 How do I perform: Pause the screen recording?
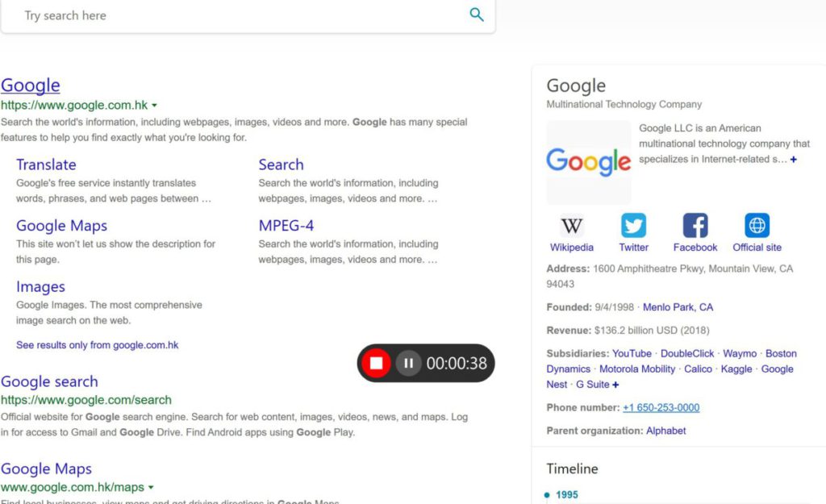pos(408,363)
